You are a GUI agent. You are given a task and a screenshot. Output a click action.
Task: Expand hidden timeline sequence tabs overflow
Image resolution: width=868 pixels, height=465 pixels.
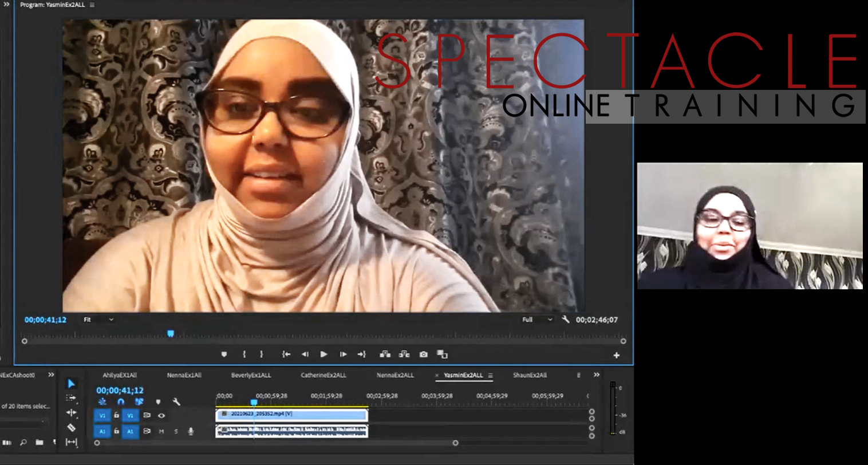click(x=597, y=375)
